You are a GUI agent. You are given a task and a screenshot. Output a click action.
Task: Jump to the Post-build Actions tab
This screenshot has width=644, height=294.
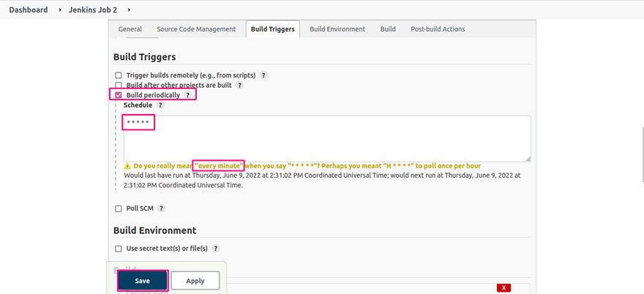click(438, 29)
